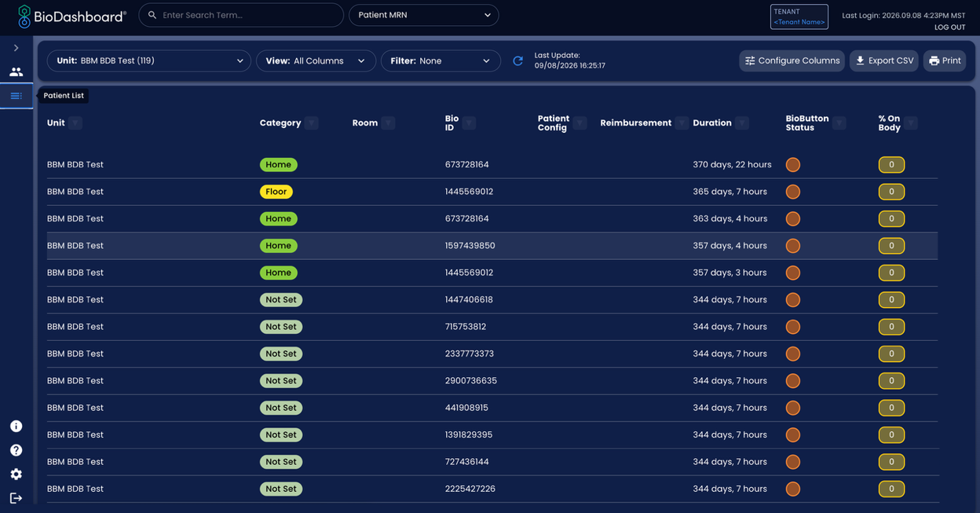Select the Patient List sidebar icon
980x513 pixels.
tap(16, 96)
